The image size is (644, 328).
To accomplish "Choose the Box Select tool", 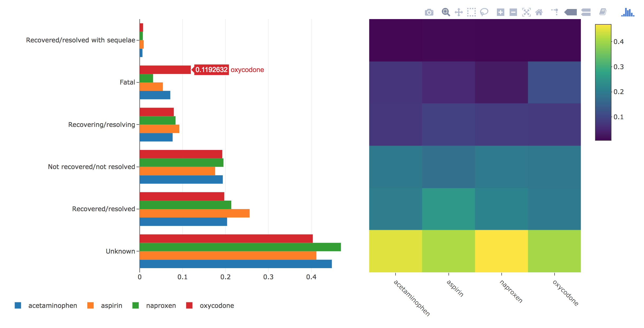I will point(471,12).
